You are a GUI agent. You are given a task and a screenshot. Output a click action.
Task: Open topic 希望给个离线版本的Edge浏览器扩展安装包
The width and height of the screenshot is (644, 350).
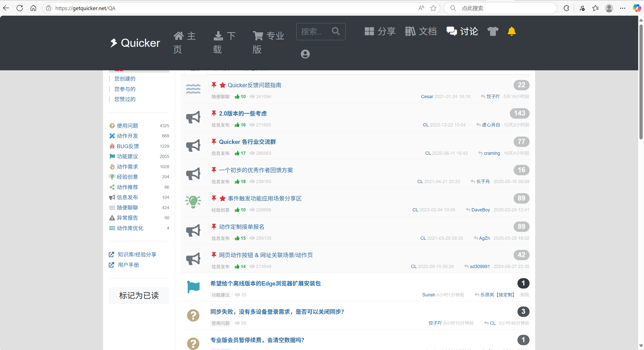266,283
